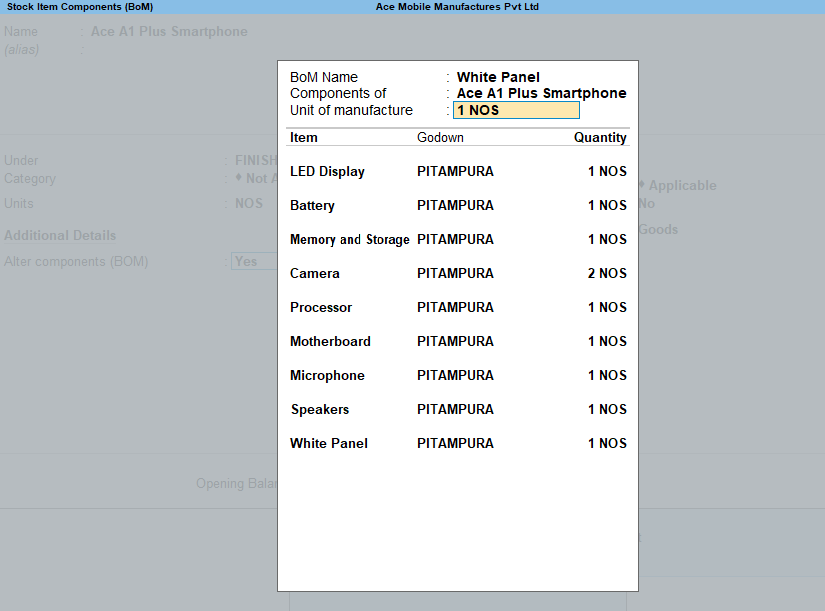Screen dimensions: 825x611
Task: Open the godown field for Speakers
Action: click(x=455, y=410)
